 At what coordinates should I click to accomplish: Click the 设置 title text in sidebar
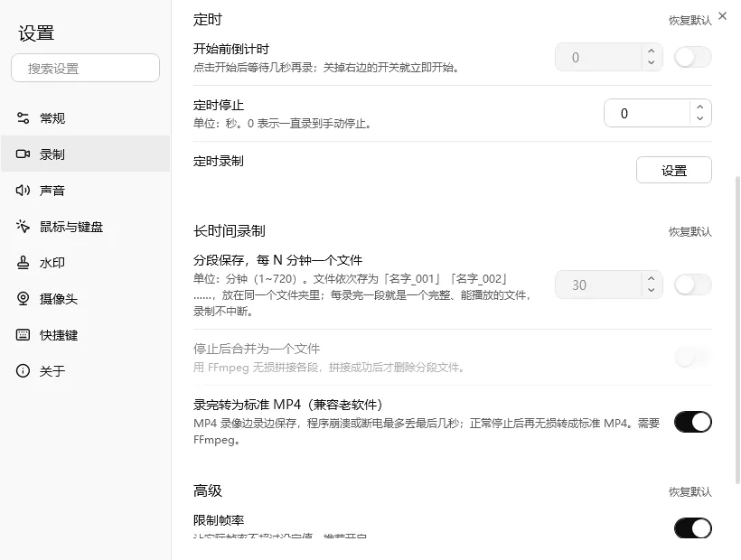tap(36, 33)
